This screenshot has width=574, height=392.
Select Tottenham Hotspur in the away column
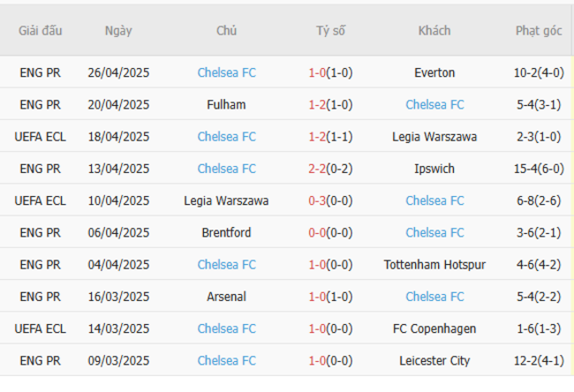coord(434,265)
